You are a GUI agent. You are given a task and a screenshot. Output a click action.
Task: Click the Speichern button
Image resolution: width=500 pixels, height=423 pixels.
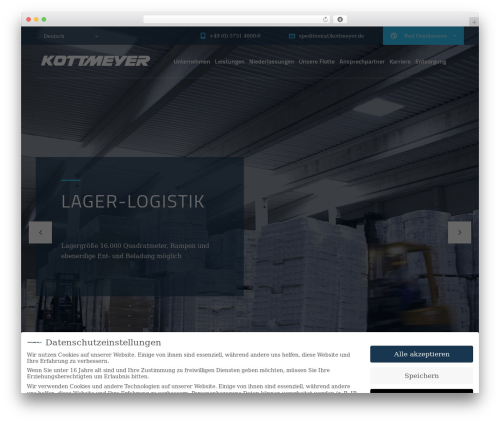click(x=421, y=376)
